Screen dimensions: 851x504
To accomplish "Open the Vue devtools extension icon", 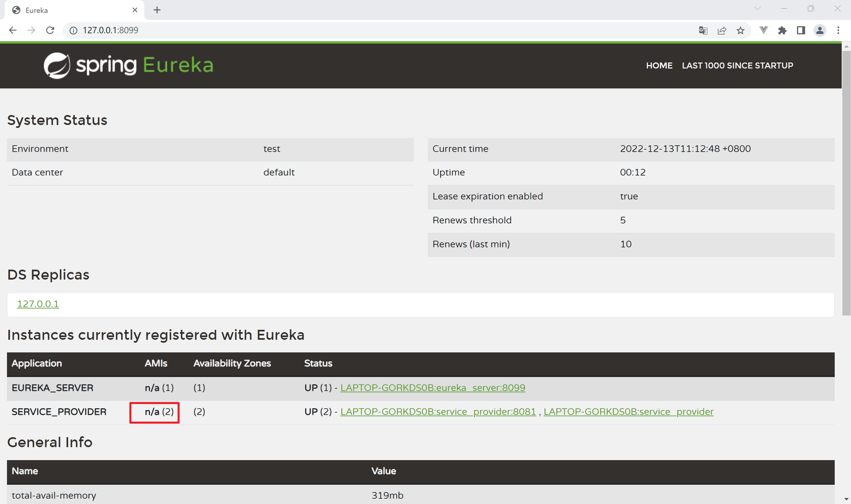I will coord(763,30).
